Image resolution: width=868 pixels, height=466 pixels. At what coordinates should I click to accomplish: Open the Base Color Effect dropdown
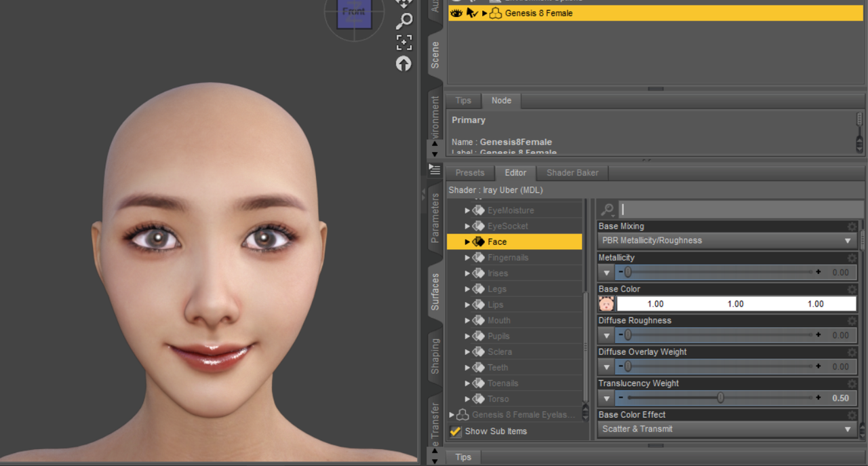point(728,429)
